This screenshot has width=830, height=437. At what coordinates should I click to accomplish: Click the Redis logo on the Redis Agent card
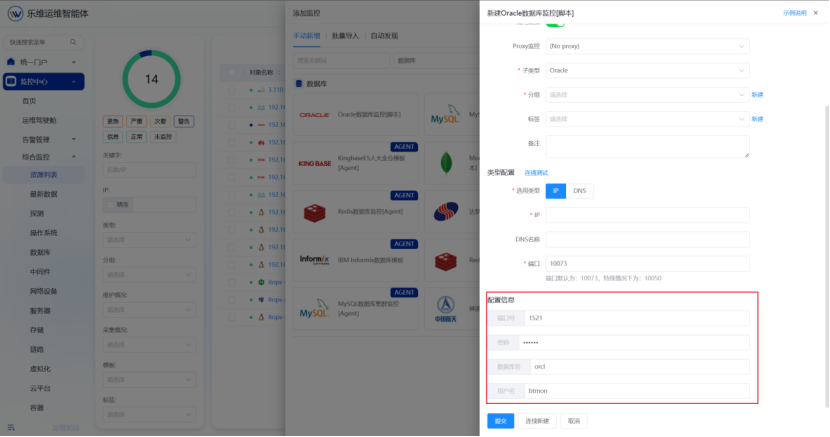coord(314,212)
